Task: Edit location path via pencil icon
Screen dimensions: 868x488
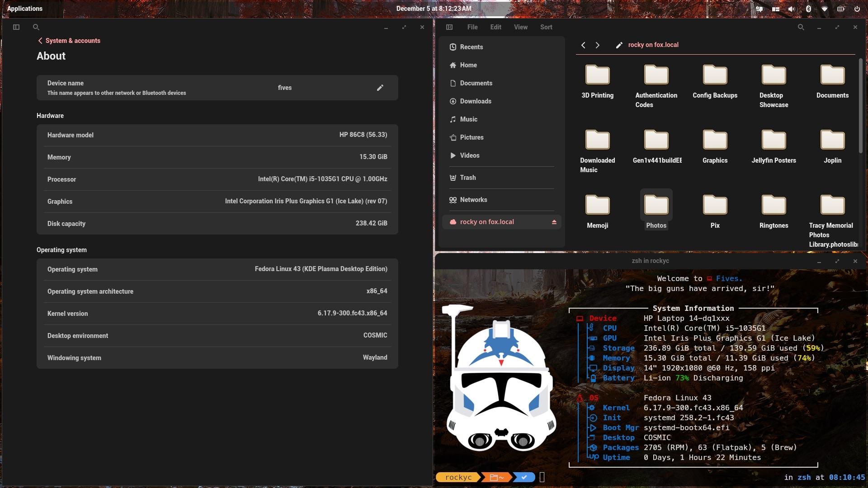Action: (619, 45)
